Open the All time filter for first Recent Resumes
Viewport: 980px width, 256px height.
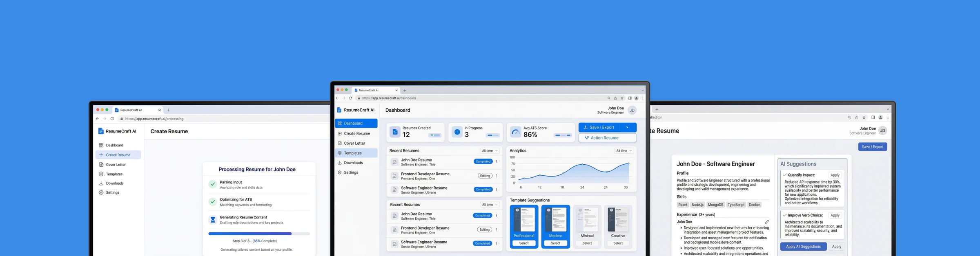coord(490,151)
